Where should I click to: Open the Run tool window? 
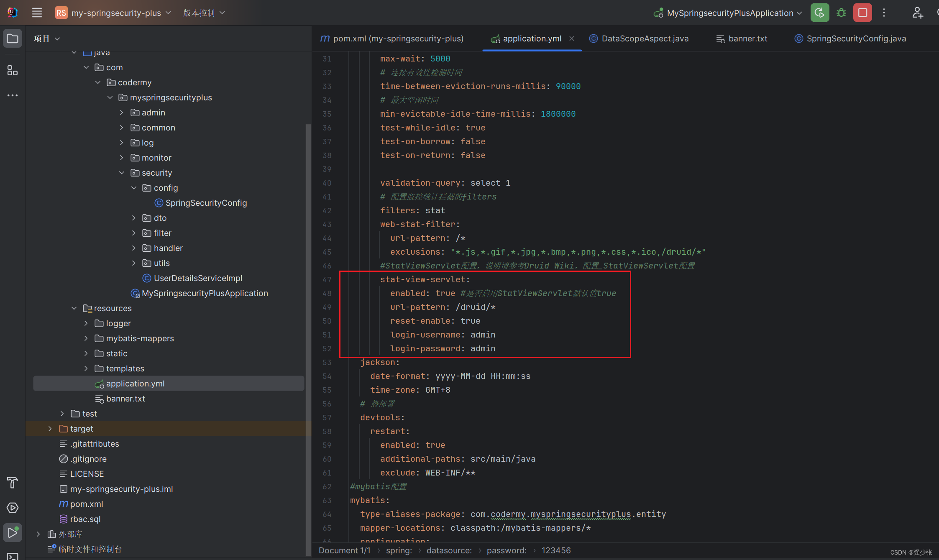coord(13,533)
